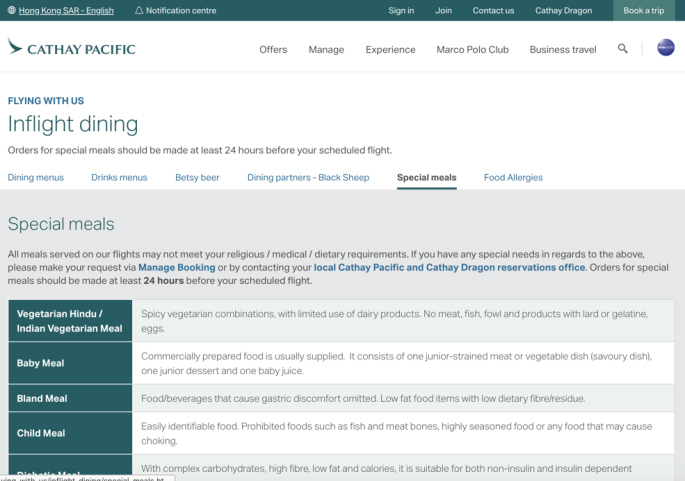Follow the Manage Booking link
The height and width of the screenshot is (481, 685).
point(177,268)
